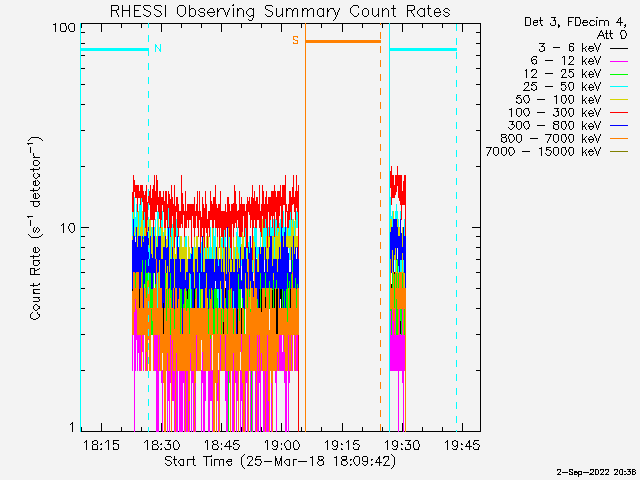
Task: Click the '19:30' time axis label
Action: (402, 445)
